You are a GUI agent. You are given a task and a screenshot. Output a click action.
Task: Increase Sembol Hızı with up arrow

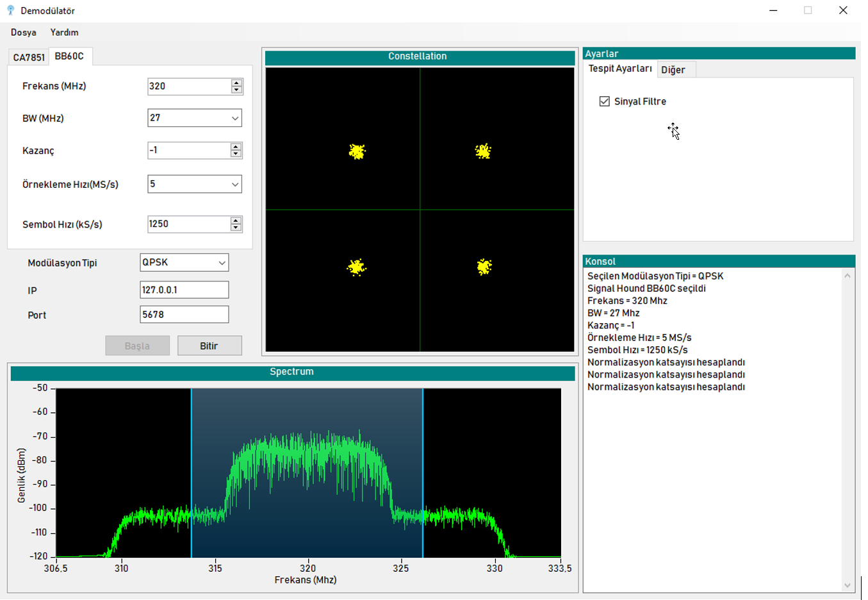click(236, 221)
